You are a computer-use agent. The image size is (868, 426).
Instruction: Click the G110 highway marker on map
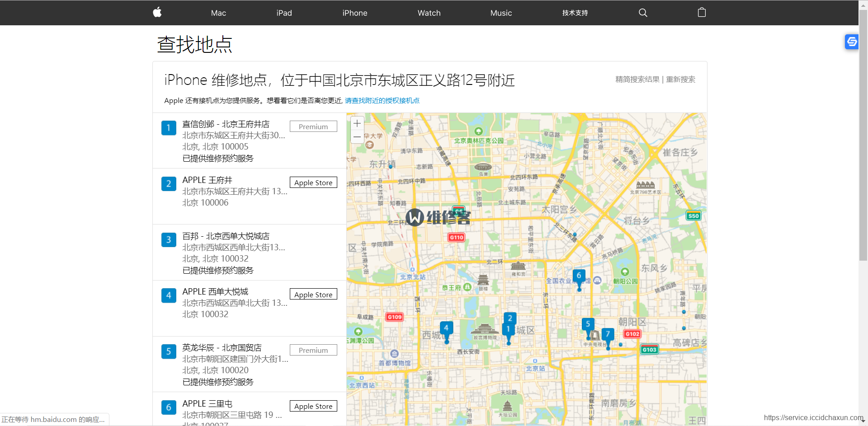tap(456, 238)
